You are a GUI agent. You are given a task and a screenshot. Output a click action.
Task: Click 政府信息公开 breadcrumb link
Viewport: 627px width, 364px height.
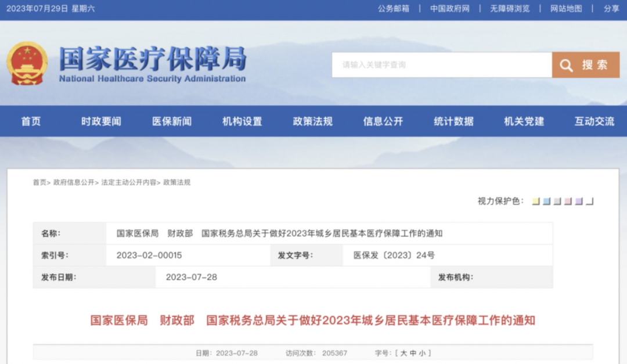[74, 182]
